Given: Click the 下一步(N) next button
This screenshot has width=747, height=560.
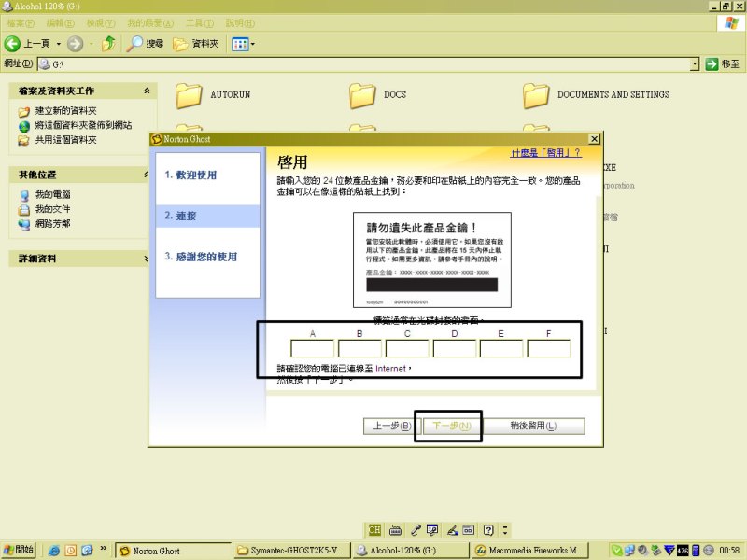Looking at the screenshot, I should coord(451,426).
